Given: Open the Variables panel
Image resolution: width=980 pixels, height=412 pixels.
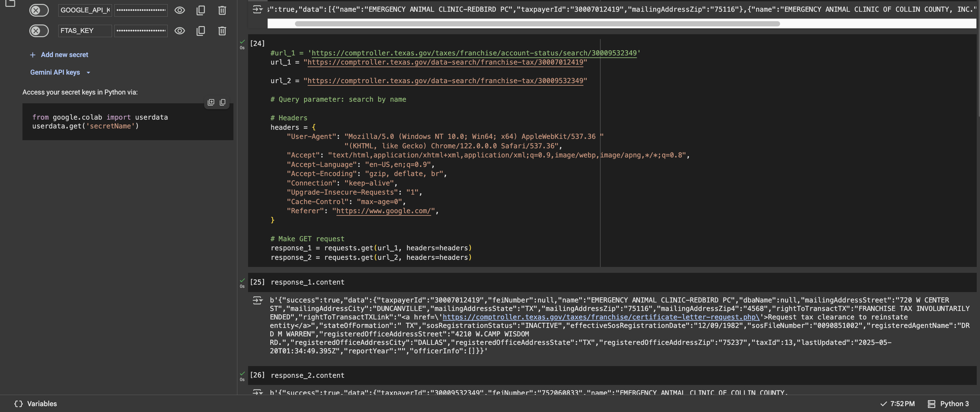Looking at the screenshot, I should tap(35, 404).
